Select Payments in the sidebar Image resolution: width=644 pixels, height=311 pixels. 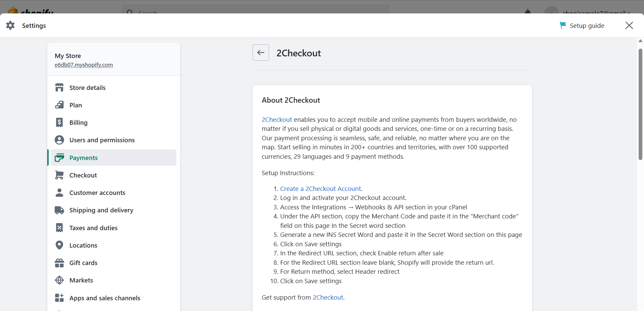point(114,158)
